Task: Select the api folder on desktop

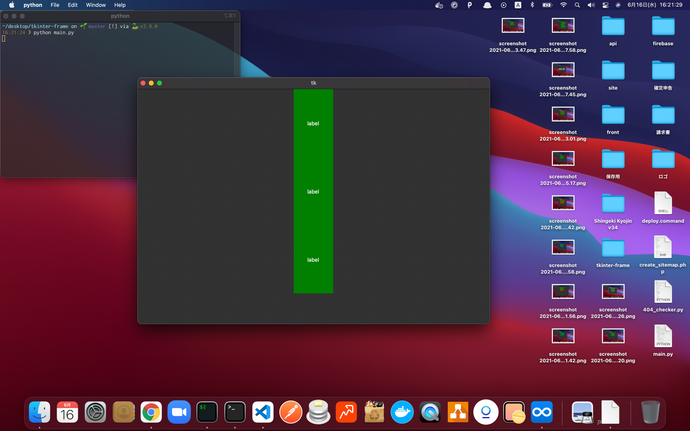Action: [x=613, y=26]
